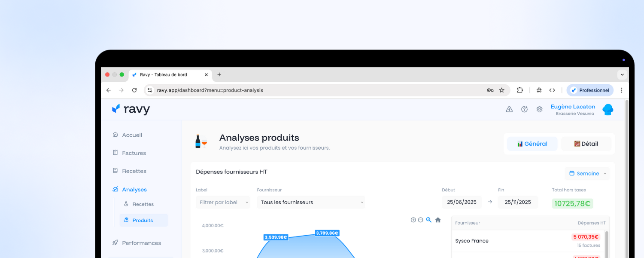Open the settings gear icon

539,109
